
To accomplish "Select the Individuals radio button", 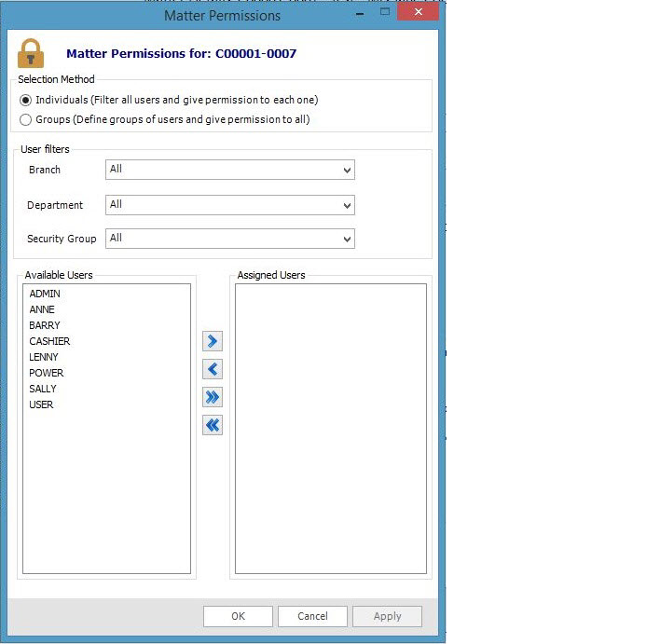I will [26, 100].
